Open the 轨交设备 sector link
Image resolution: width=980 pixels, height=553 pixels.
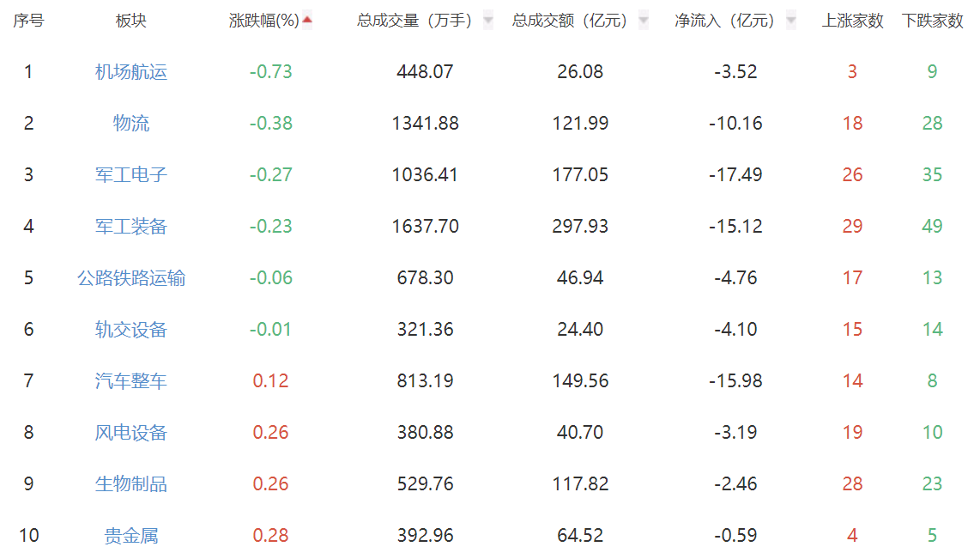tap(131, 330)
